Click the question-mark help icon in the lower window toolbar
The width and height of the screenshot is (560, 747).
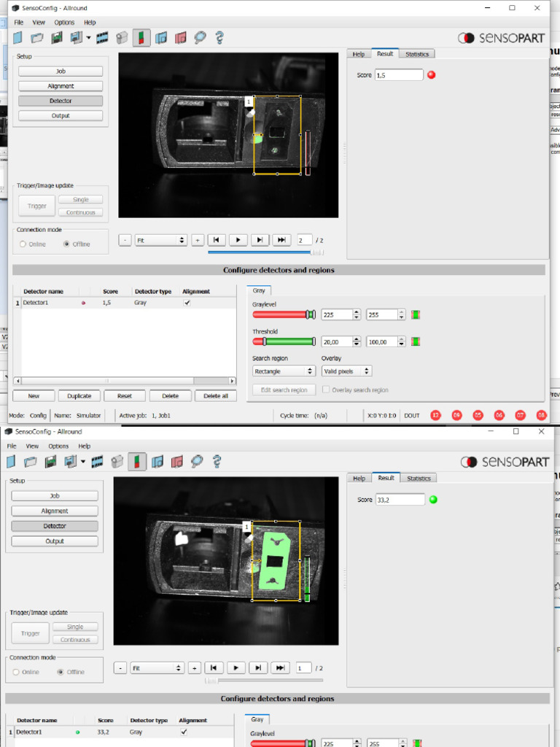click(217, 461)
